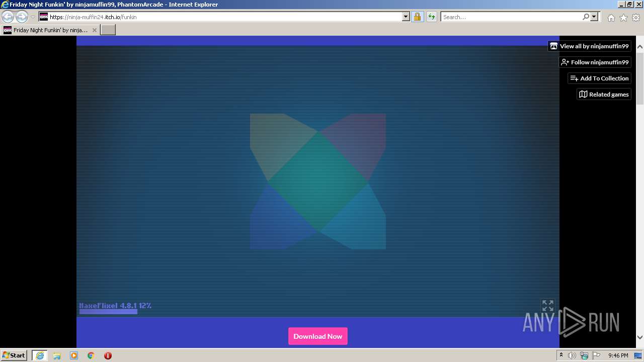Open the media player taskbar icon

coord(74,355)
